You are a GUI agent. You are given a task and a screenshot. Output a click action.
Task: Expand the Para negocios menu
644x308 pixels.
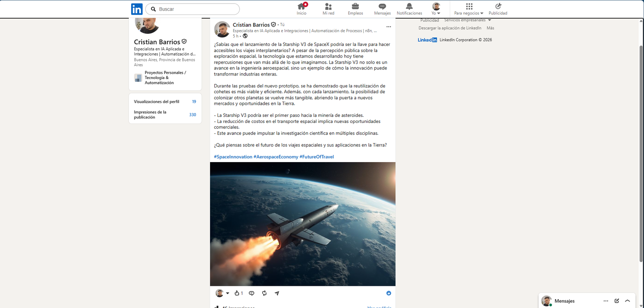click(x=469, y=9)
